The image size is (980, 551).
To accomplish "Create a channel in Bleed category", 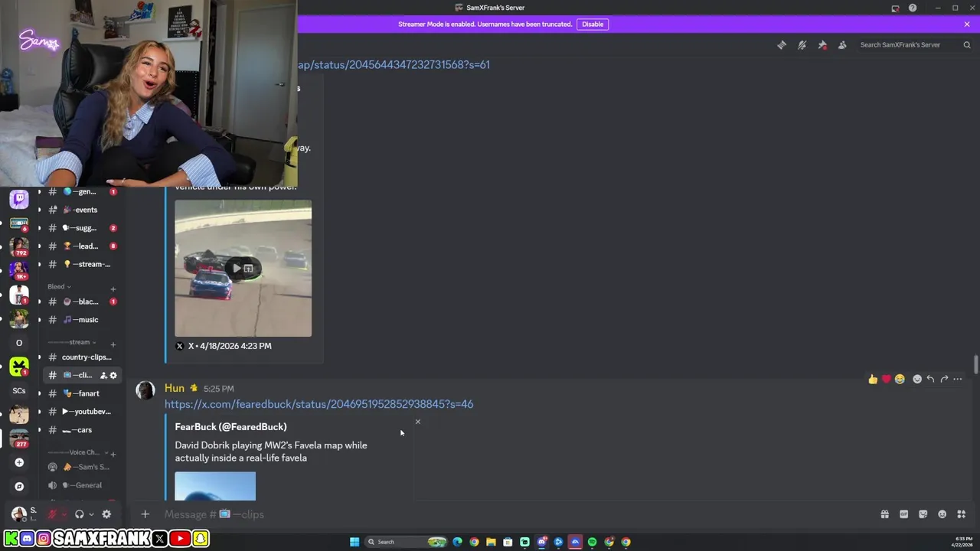I will [113, 289].
